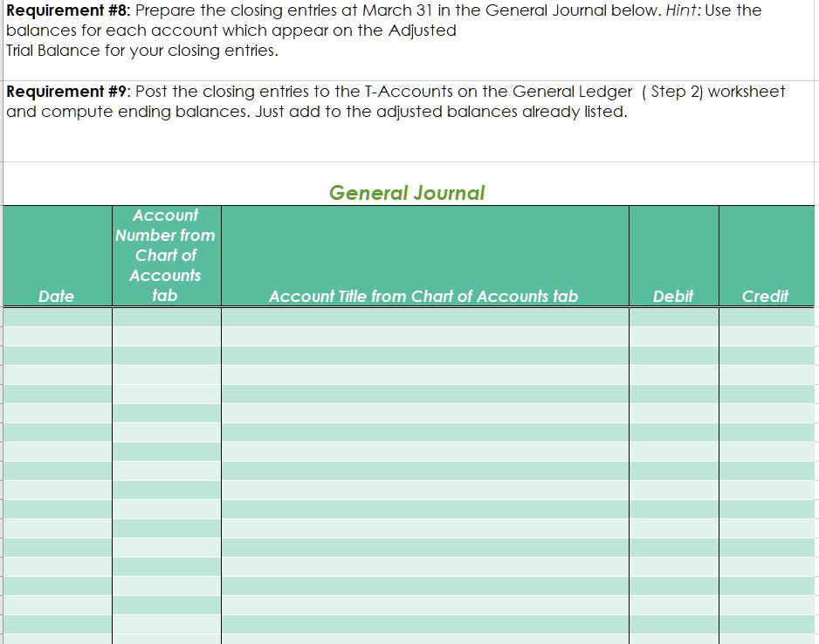
Task: Click the first empty Account Title cell
Action: point(424,316)
